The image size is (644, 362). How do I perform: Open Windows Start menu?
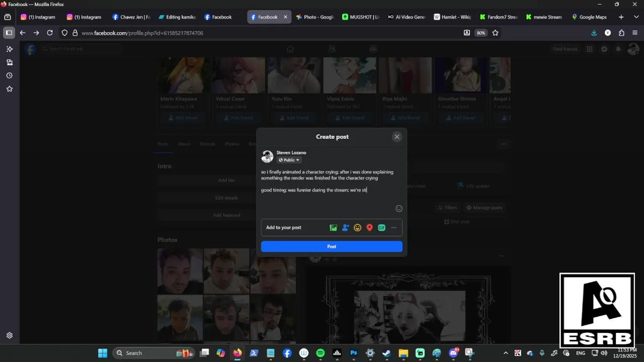tap(103, 353)
